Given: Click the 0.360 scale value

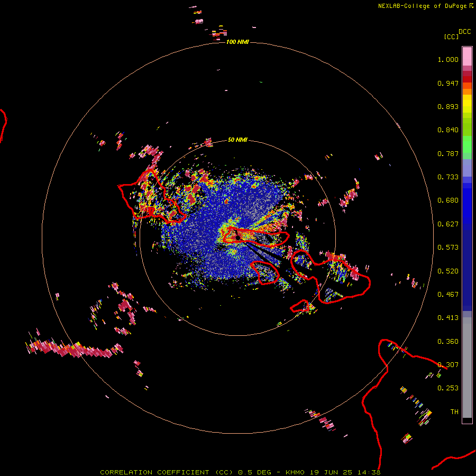Looking at the screenshot, I should tap(448, 342).
